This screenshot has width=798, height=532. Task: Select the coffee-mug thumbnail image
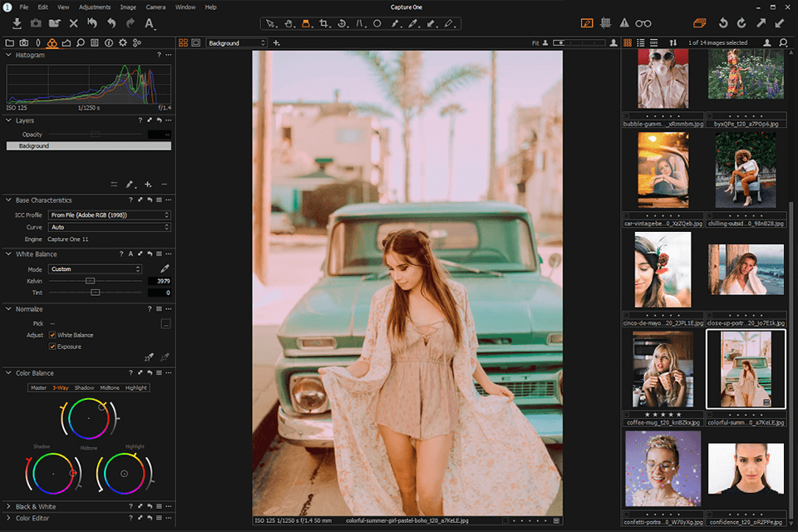663,370
